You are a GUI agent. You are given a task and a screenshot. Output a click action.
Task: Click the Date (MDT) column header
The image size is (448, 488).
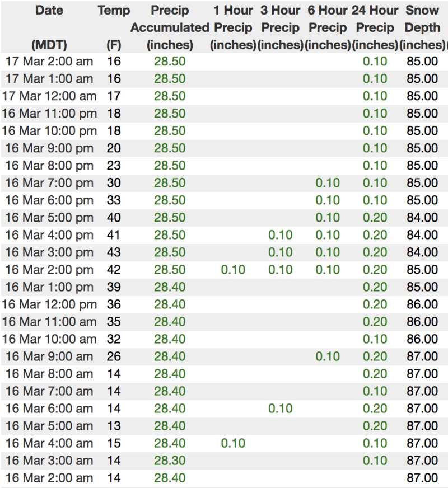(49, 27)
